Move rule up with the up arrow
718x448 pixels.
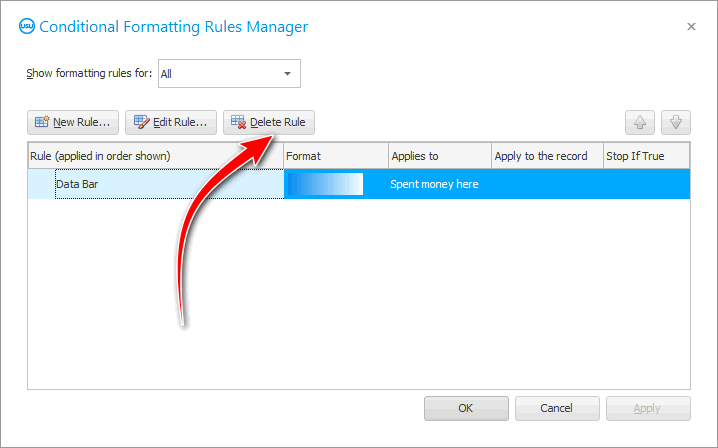[x=640, y=123]
